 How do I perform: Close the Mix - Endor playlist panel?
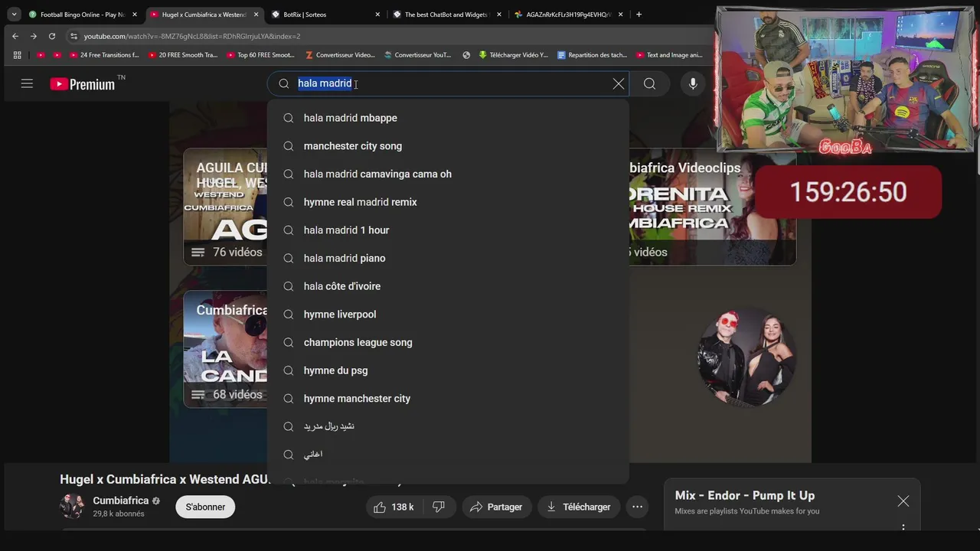point(903,501)
